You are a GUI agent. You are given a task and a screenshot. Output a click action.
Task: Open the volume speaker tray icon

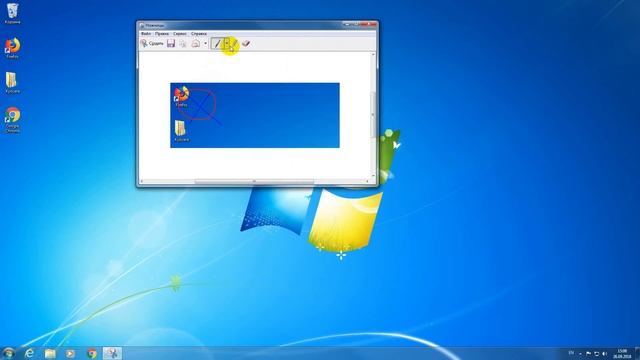[x=604, y=353]
